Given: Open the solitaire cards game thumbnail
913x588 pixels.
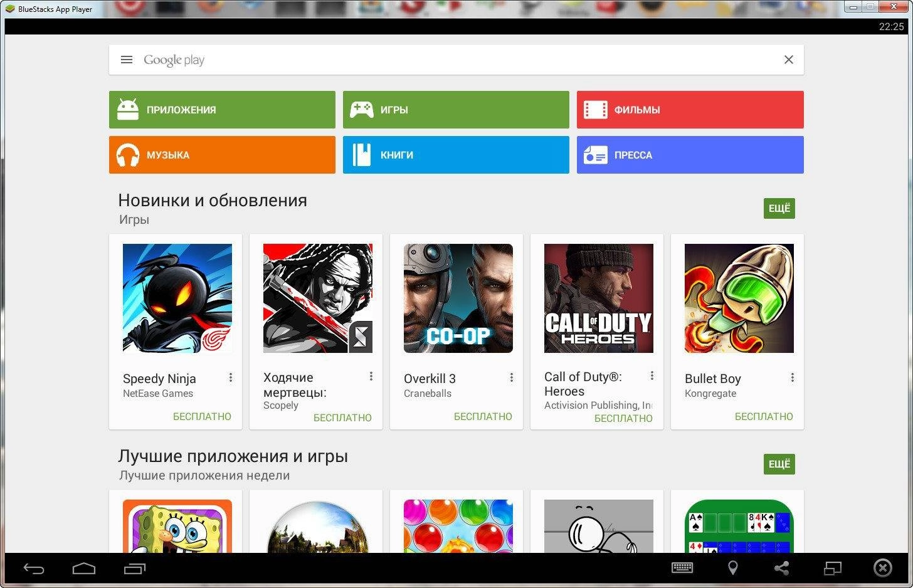Looking at the screenshot, I should tap(739, 526).
